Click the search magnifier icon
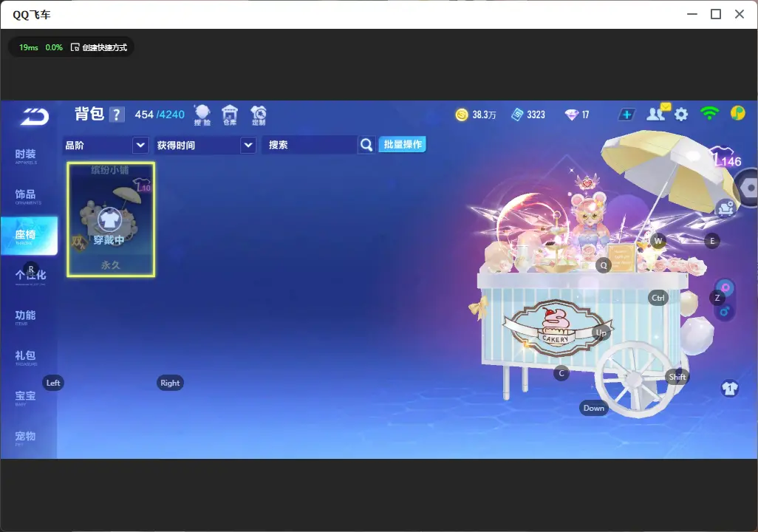Viewport: 758px width, 532px height. [x=366, y=145]
